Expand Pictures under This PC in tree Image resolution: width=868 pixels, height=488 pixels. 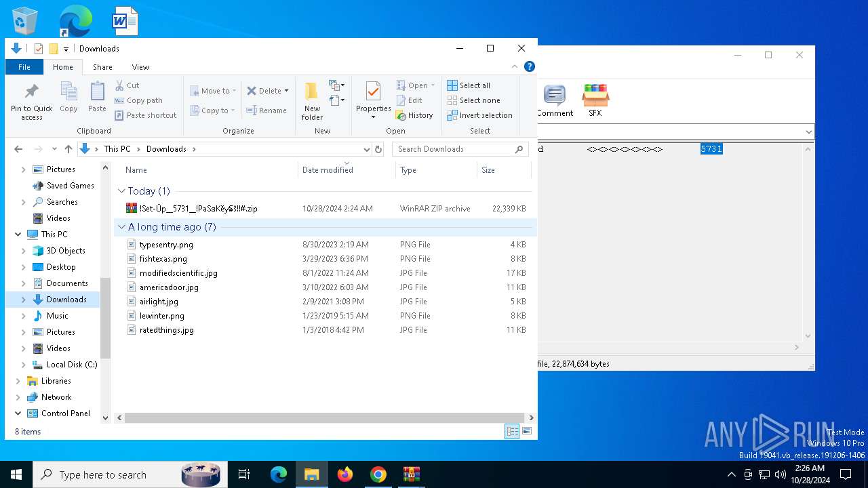(24, 332)
